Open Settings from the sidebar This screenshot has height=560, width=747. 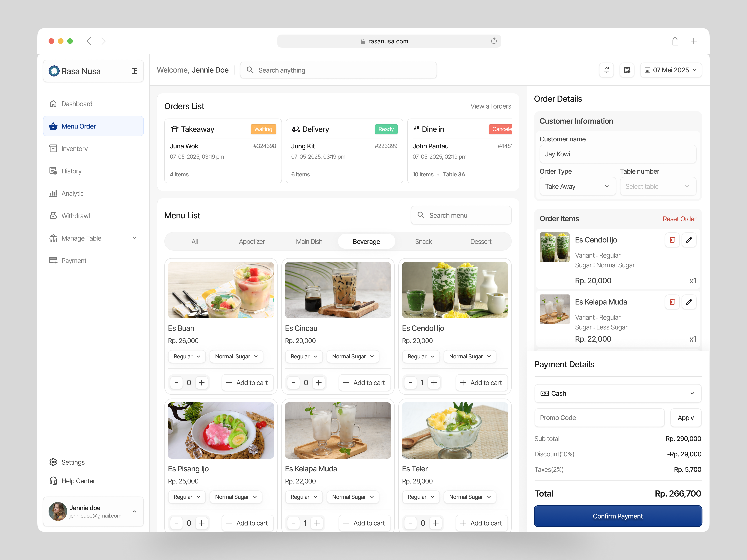click(72, 462)
